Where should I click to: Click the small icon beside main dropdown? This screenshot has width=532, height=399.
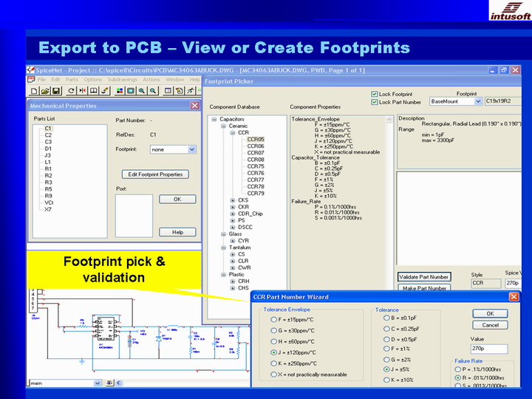point(109,383)
